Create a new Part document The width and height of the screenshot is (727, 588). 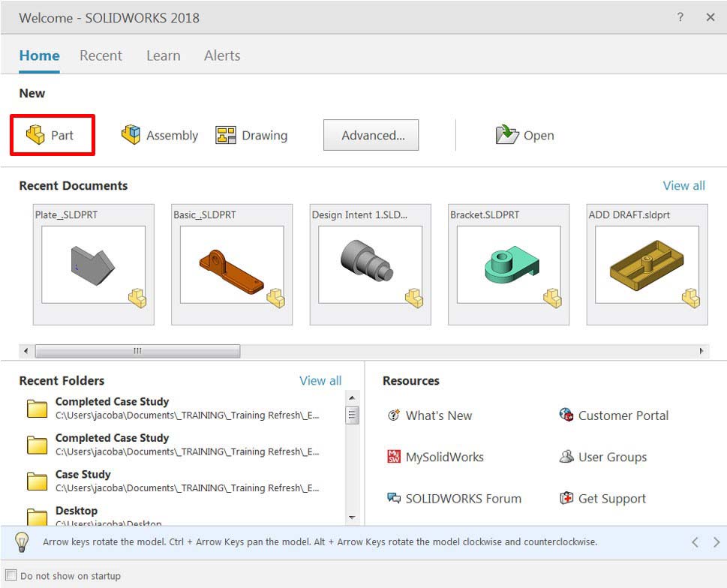click(53, 135)
